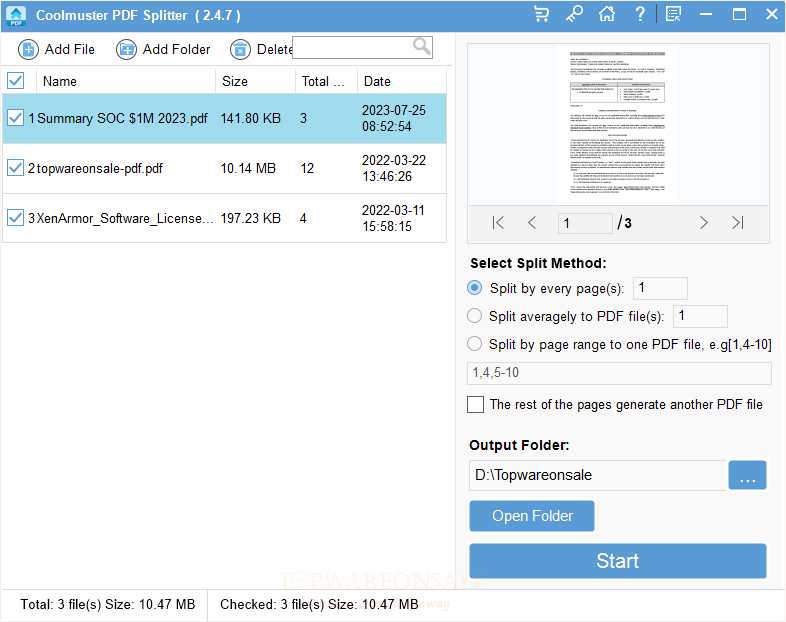Open help with the question mark icon
This screenshot has height=622, width=786.
click(x=640, y=14)
